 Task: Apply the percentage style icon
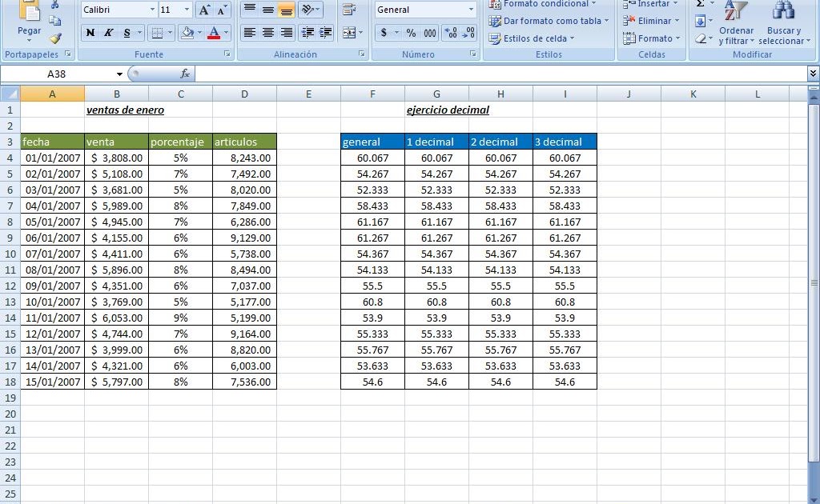click(x=412, y=33)
